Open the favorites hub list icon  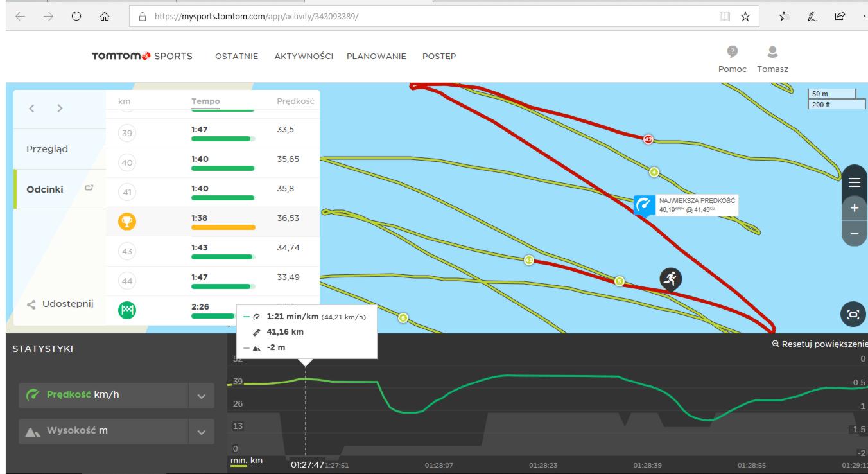point(785,17)
